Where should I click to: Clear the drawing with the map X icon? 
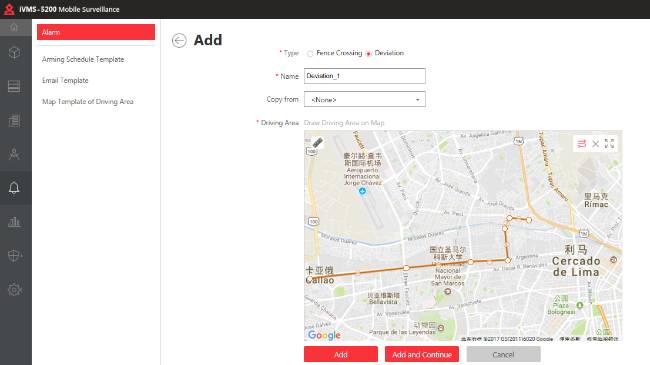pos(596,144)
